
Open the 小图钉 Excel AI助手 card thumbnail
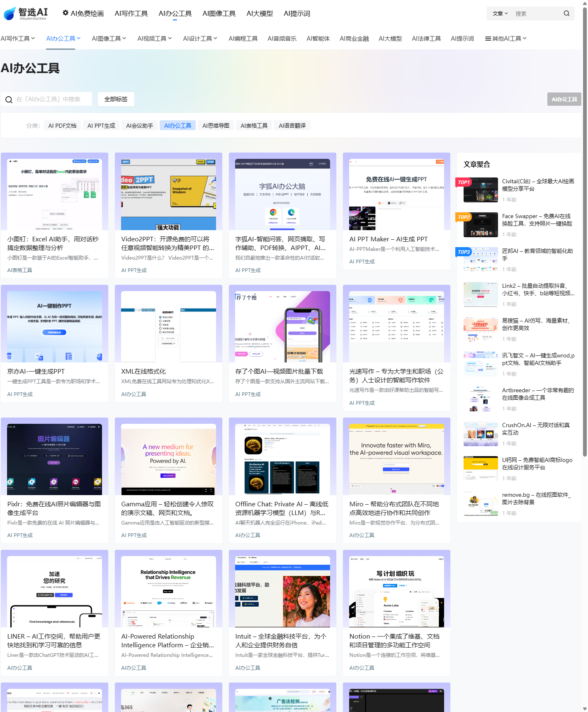[54, 194]
